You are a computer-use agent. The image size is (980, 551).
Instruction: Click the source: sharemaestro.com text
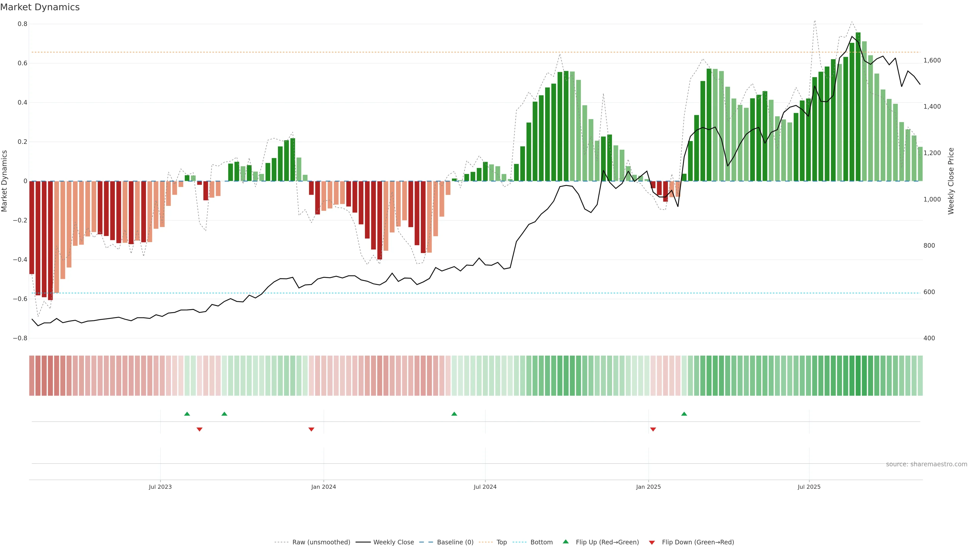point(926,464)
